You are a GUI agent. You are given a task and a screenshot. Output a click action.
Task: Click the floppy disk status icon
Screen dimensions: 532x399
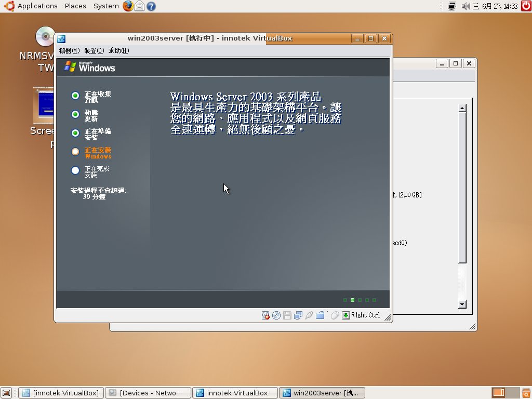pyautogui.click(x=287, y=315)
